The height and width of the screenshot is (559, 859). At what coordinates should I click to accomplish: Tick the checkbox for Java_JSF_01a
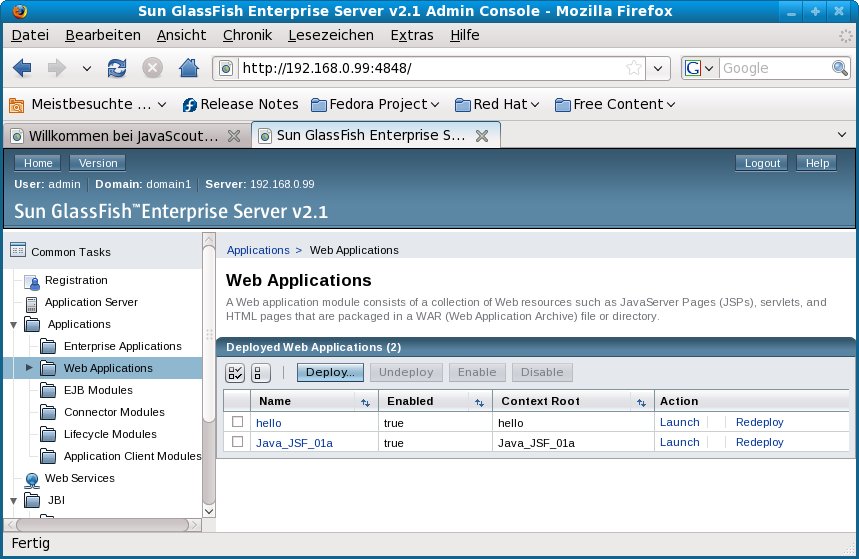point(237,442)
